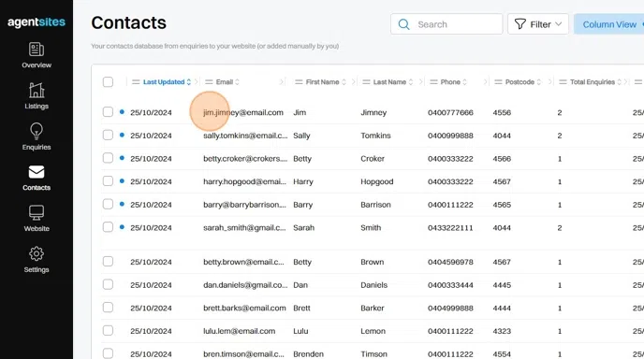This screenshot has height=359, width=644.
Task: Sort by Last Updated column
Action: tap(188, 82)
